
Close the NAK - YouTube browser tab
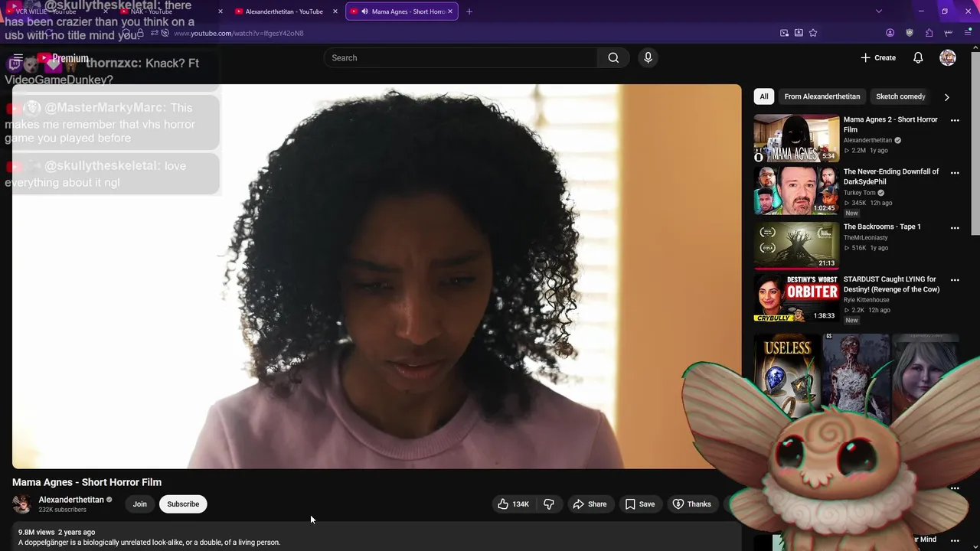(220, 11)
